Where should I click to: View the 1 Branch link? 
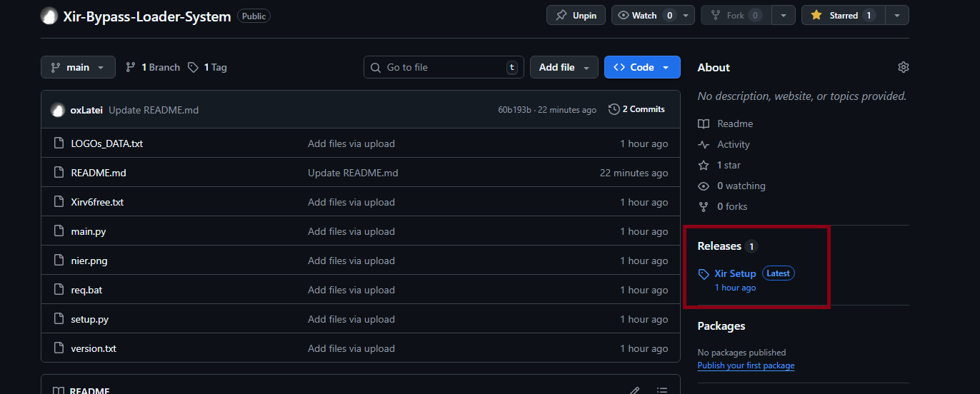(x=153, y=67)
